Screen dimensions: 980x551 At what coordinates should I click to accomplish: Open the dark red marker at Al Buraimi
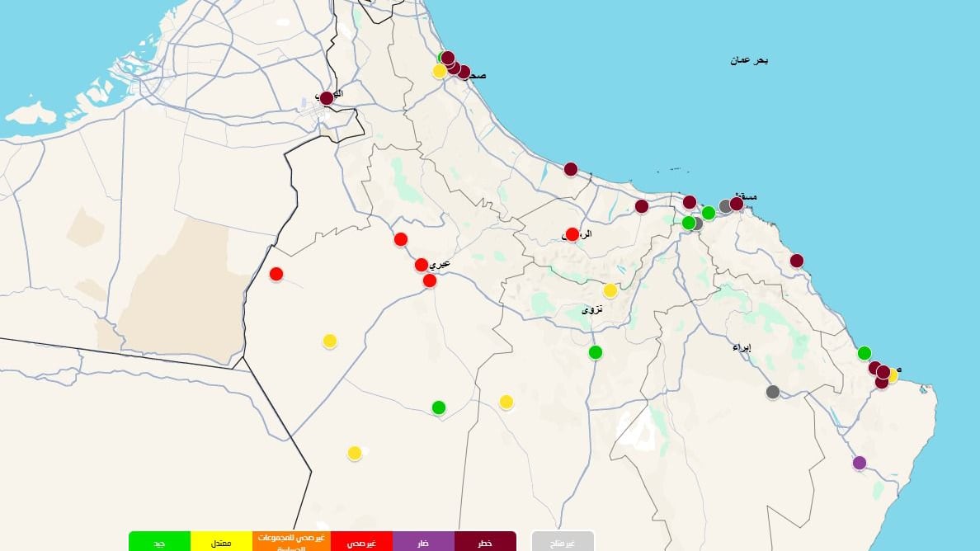click(x=327, y=98)
